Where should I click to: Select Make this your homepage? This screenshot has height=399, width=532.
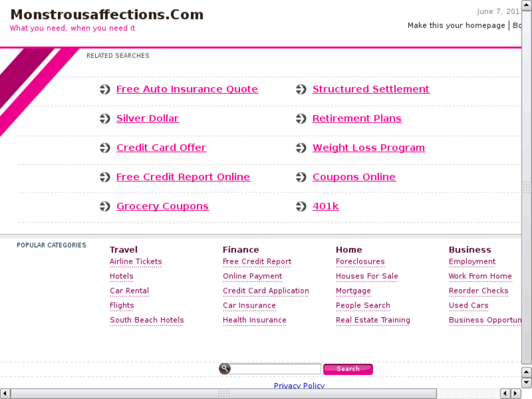456,26
